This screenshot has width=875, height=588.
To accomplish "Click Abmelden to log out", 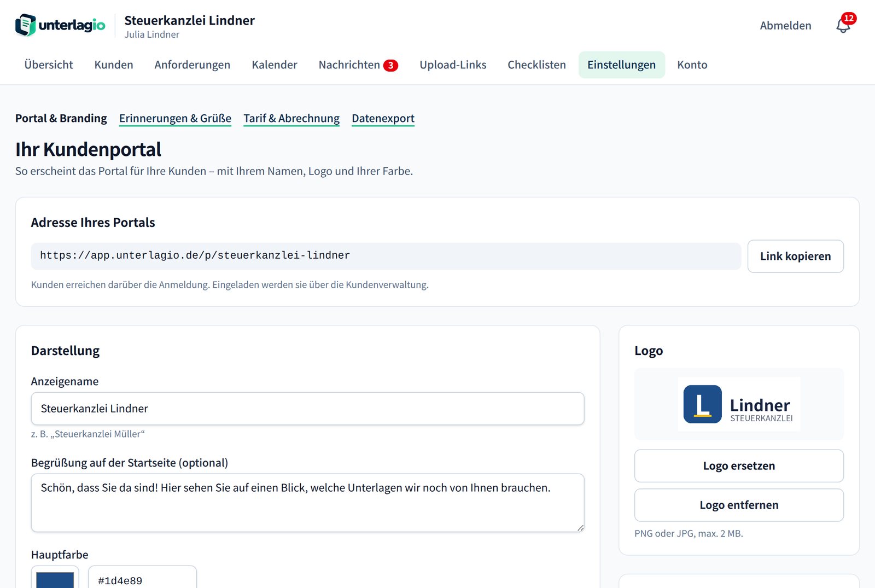I will (x=785, y=25).
